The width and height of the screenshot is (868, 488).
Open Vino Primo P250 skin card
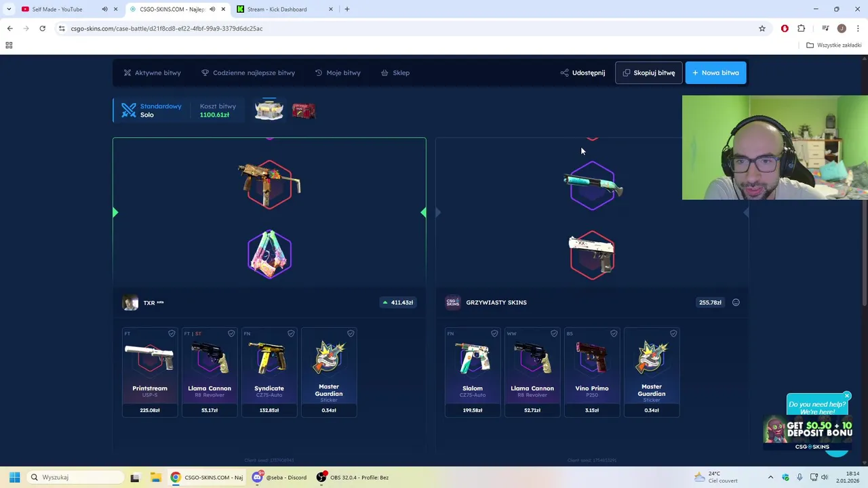coord(592,372)
